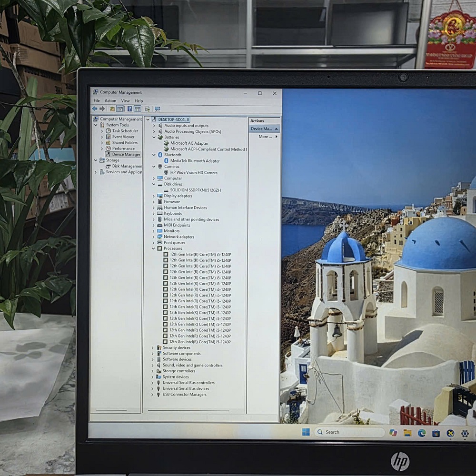Image resolution: width=476 pixels, height=476 pixels.
Task: Click the Event Viewer icon
Action: click(x=108, y=137)
